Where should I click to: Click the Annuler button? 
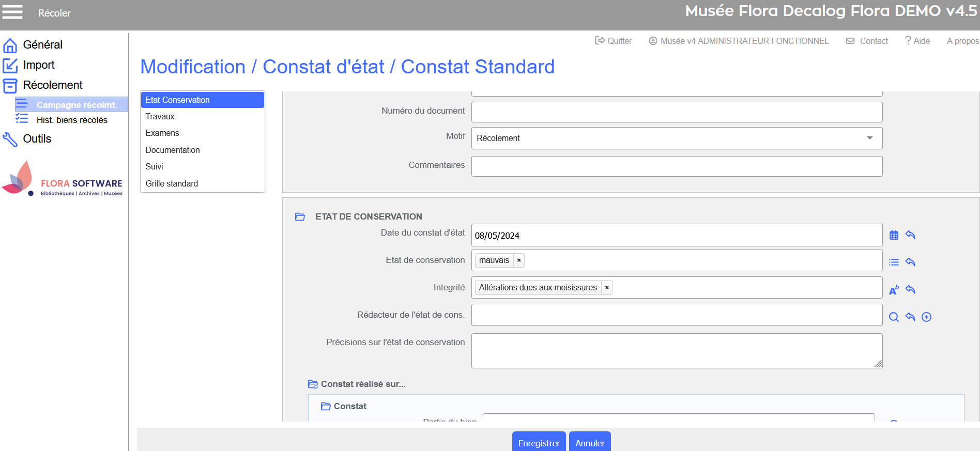click(590, 443)
